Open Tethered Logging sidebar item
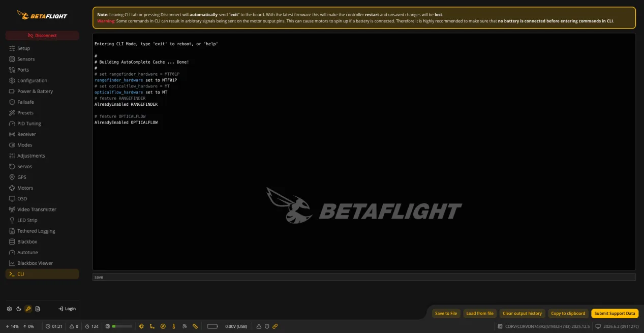Viewport: 644px width, 333px height. [42, 231]
